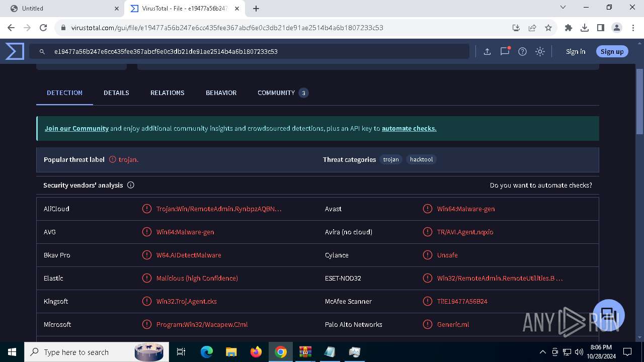Open Task View in the taskbar
644x362 pixels.
[181, 352]
